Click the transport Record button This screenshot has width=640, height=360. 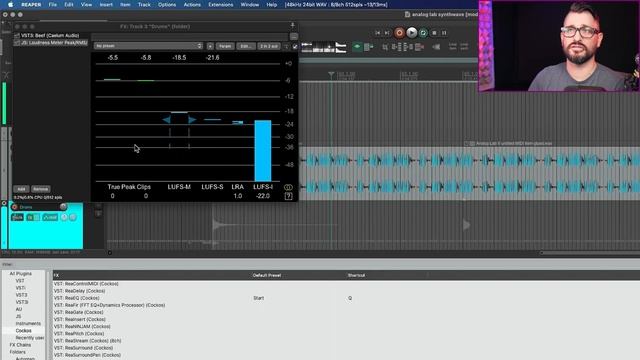point(399,33)
